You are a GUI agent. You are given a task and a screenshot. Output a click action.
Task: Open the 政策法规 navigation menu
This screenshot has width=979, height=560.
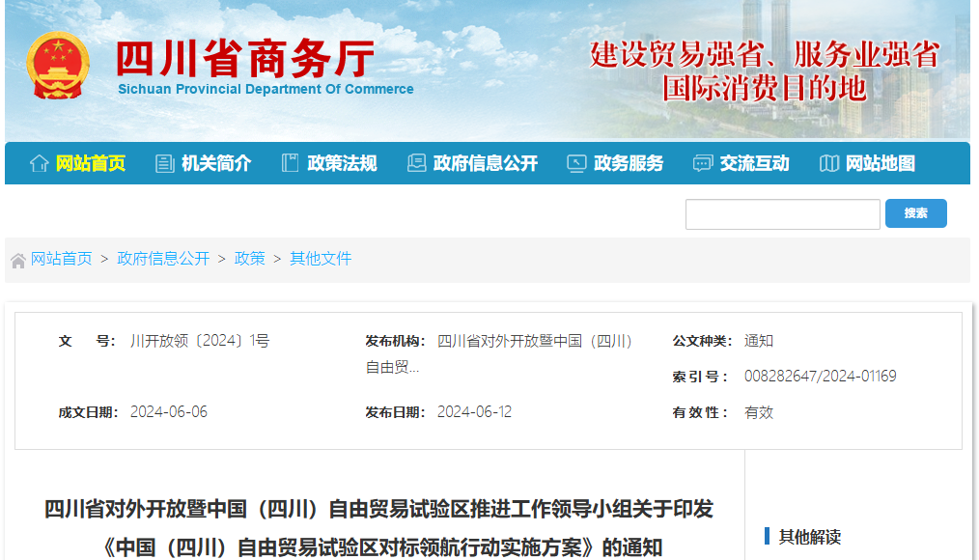(342, 164)
